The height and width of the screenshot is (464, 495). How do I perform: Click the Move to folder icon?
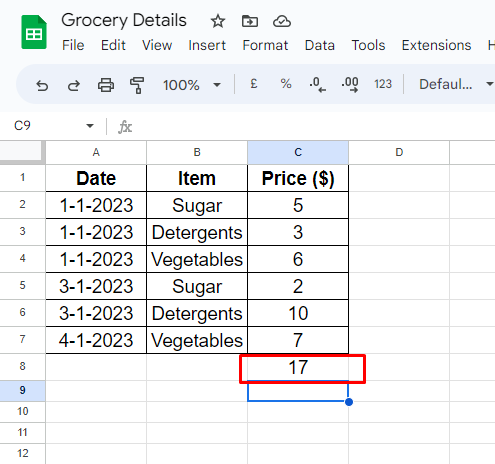(x=250, y=21)
